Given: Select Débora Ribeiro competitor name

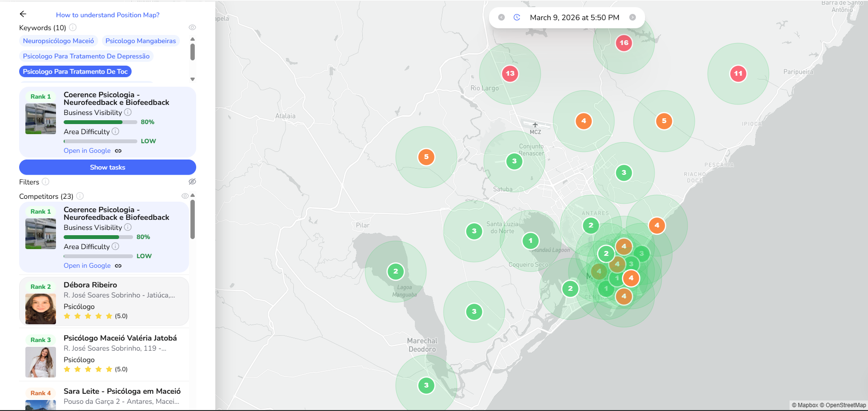Looking at the screenshot, I should (90, 285).
